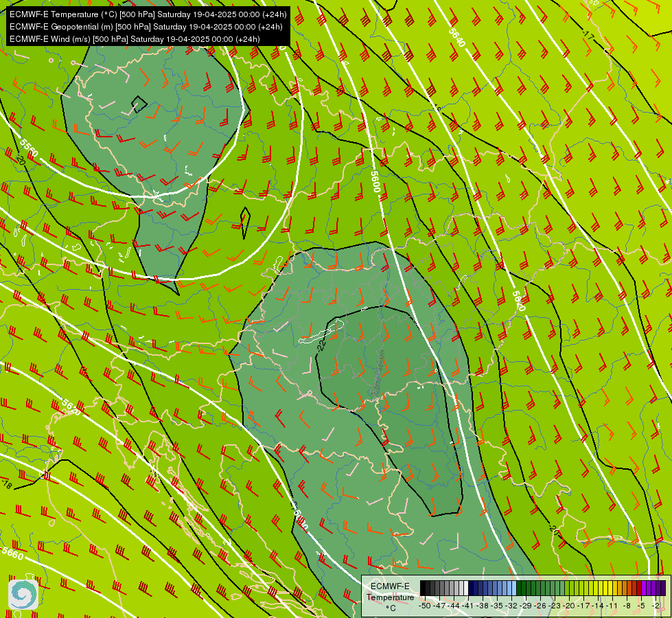Viewport: 672px width, 618px height.
Task: Click the -18 isotherm label
Action: 7,485
